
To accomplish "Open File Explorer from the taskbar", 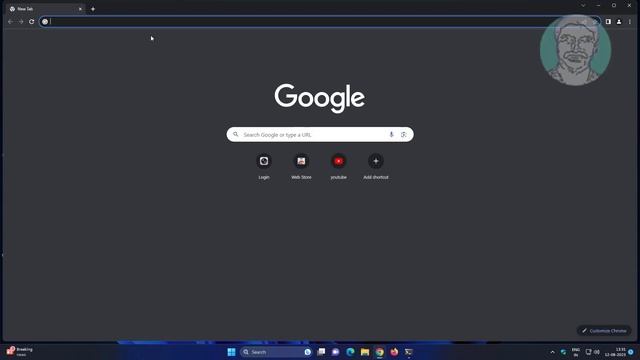I will pos(365,352).
